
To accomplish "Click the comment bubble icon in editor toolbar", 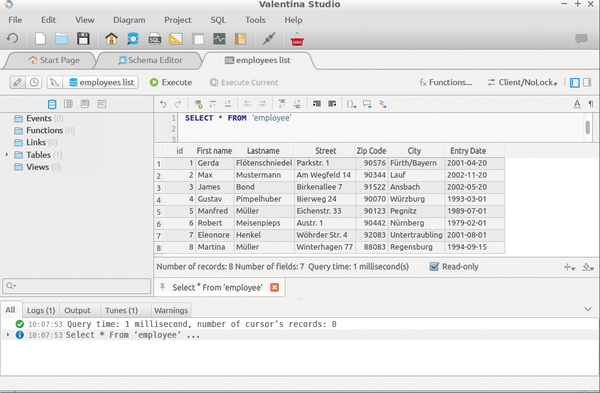I will point(367,104).
